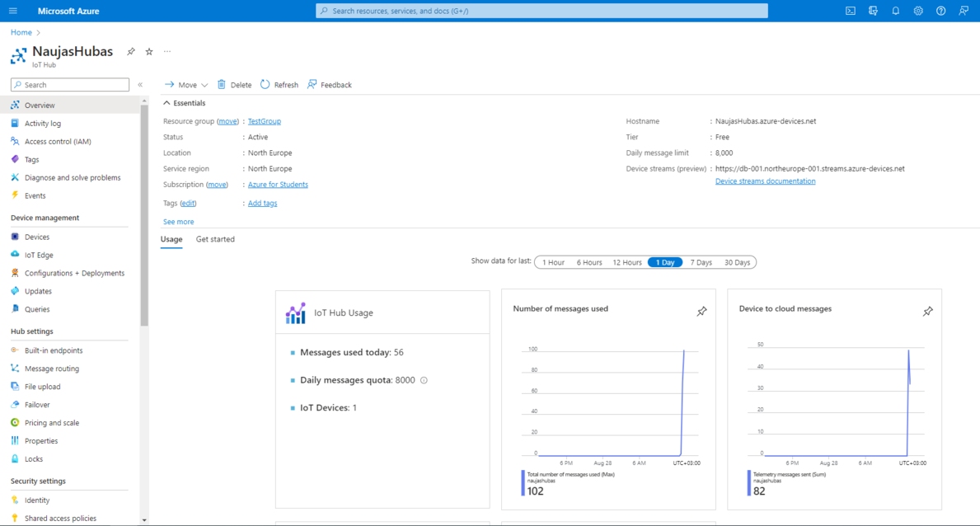Open Cloud Shell from the top bar
The width and height of the screenshot is (980, 526).
click(850, 11)
